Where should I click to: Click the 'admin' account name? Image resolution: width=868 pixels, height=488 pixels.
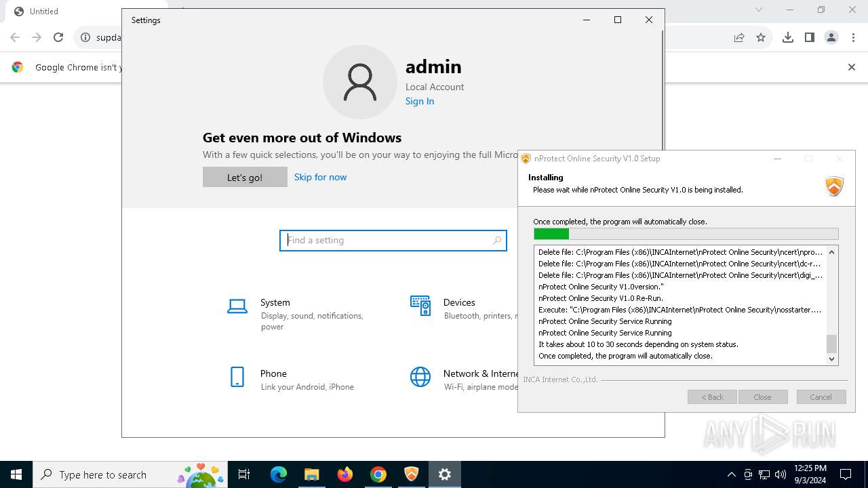(433, 66)
